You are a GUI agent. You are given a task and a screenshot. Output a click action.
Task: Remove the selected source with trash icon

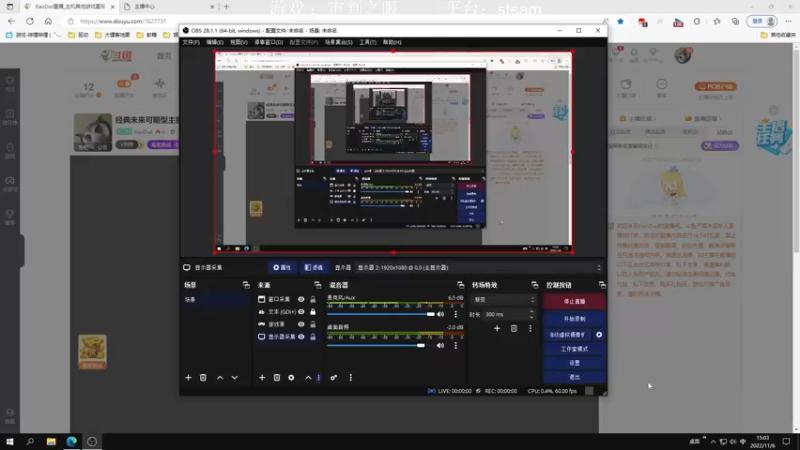277,378
